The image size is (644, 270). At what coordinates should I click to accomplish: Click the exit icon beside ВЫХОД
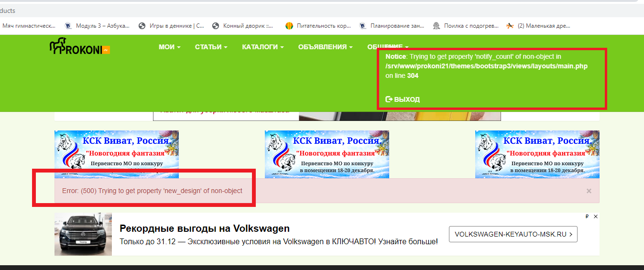pos(389,99)
